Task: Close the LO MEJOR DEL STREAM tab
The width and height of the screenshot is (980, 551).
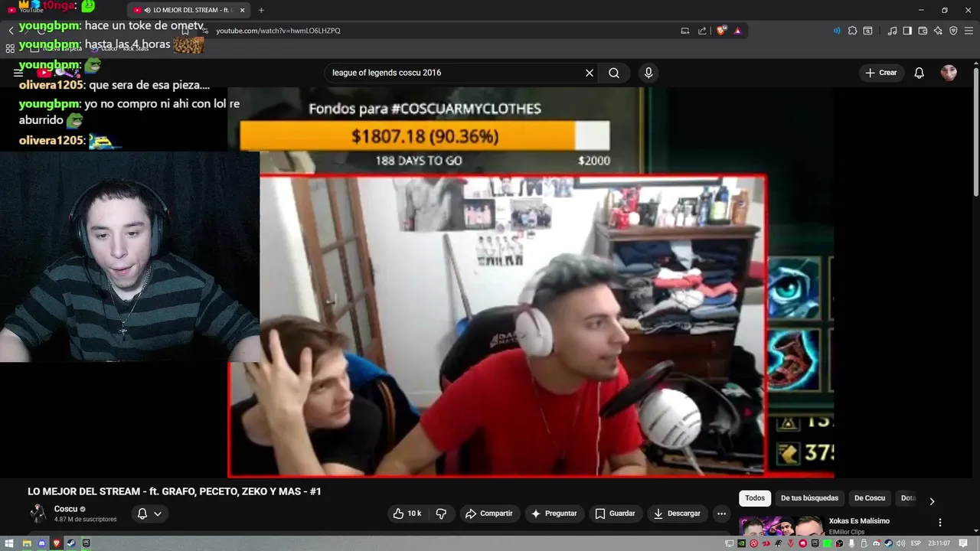Action: point(243,10)
